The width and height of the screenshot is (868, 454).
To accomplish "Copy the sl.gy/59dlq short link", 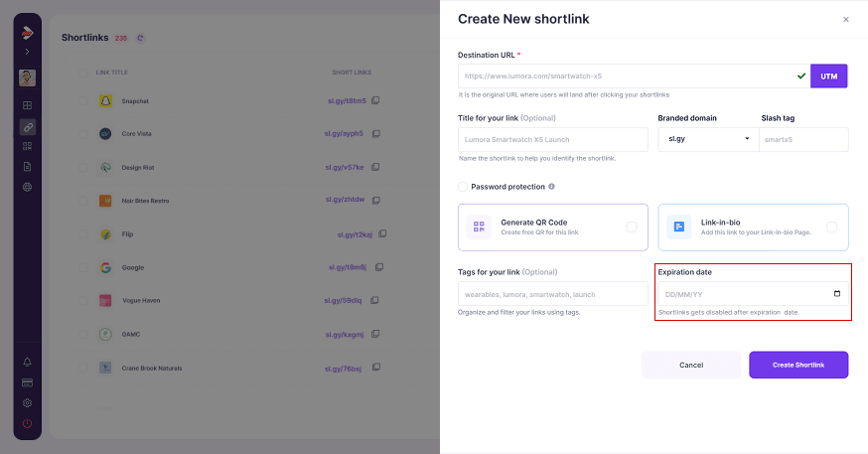I will click(374, 300).
